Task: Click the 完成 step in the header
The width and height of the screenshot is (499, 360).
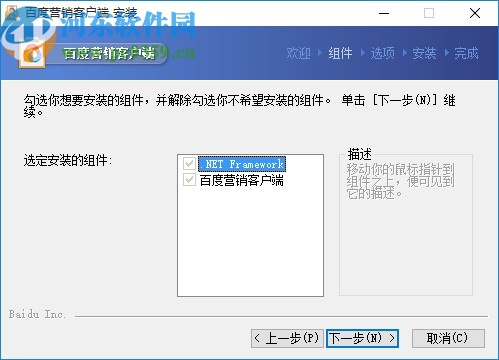Action: pyautogui.click(x=466, y=53)
